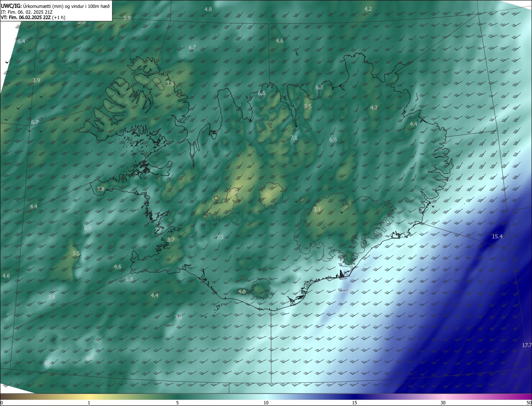
Task: Click the '5' tick on the color scale
Action: tap(177, 403)
